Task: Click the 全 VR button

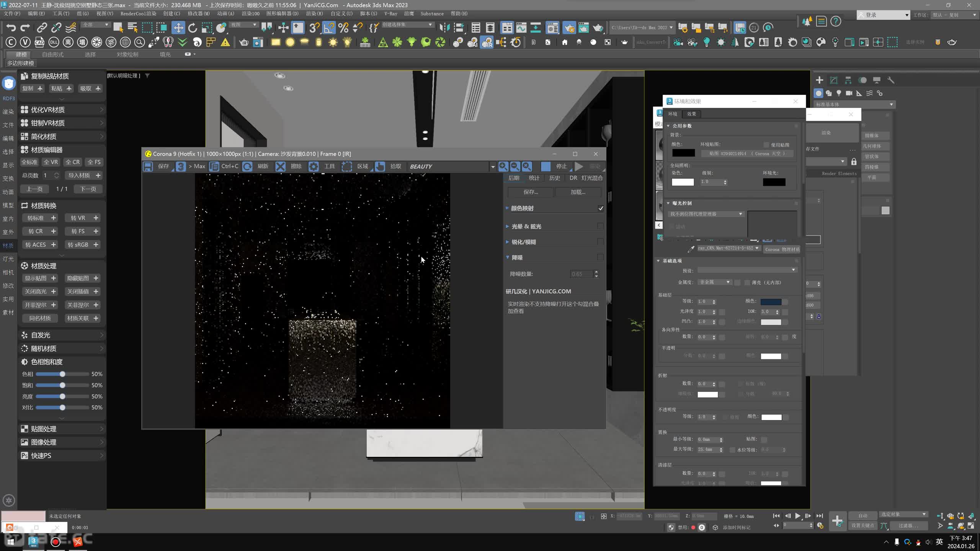Action: (x=51, y=162)
